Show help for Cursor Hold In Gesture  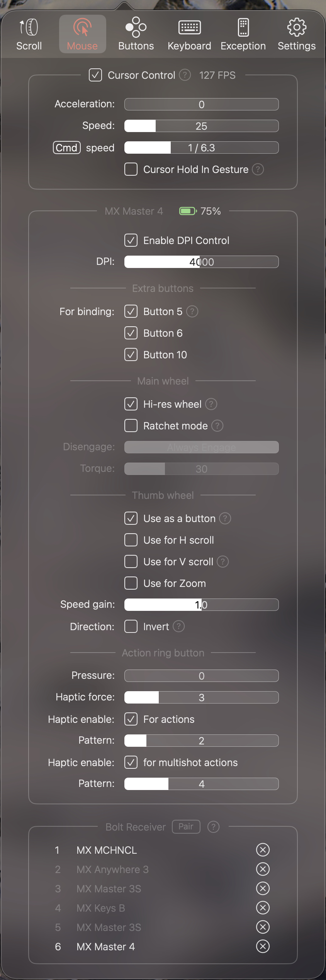tap(258, 169)
